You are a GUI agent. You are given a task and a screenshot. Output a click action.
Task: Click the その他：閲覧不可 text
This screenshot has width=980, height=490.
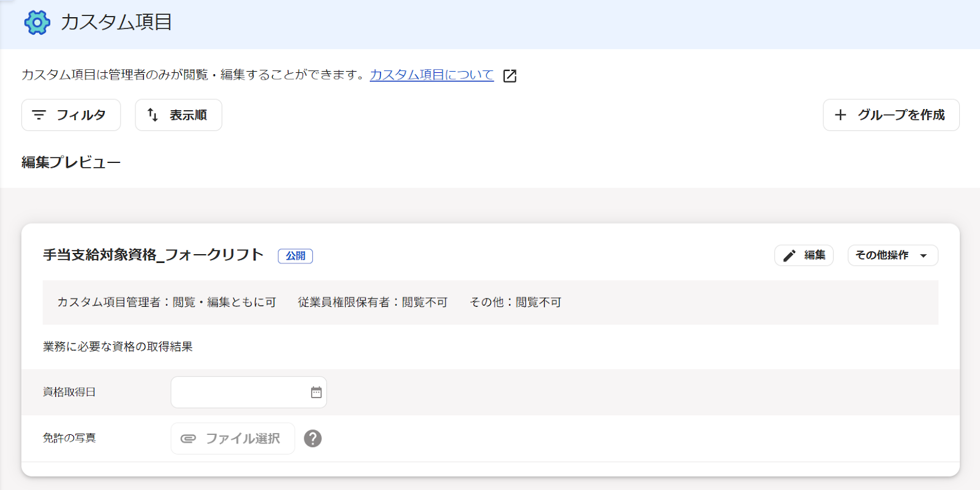pos(516,303)
